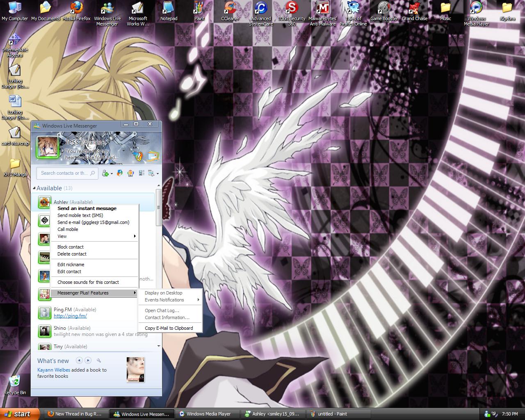This screenshot has width=525, height=420.
Task: Expand the View submenu arrow
Action: [x=135, y=236]
